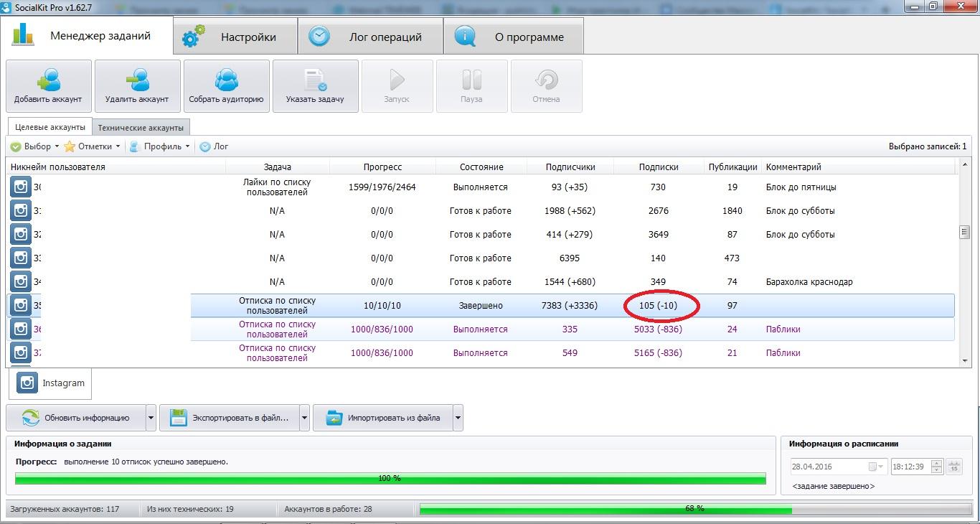Sort by Подписки column header

point(659,167)
